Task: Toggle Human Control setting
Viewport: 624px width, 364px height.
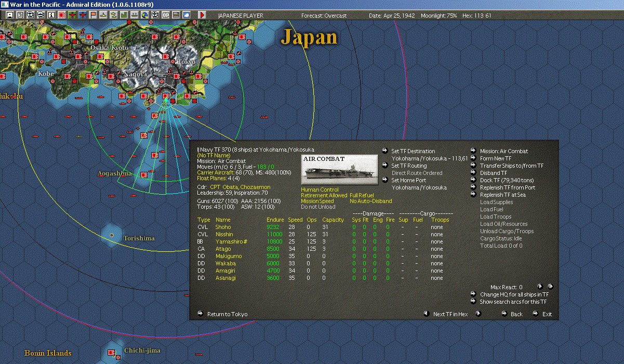Action: (320, 190)
